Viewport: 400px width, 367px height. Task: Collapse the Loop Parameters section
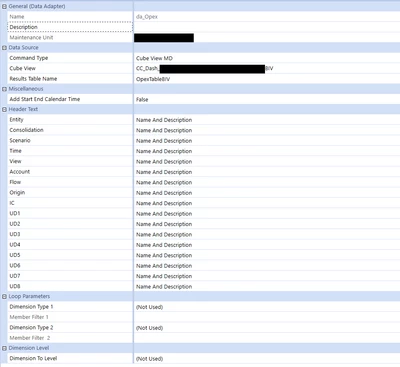[4, 296]
